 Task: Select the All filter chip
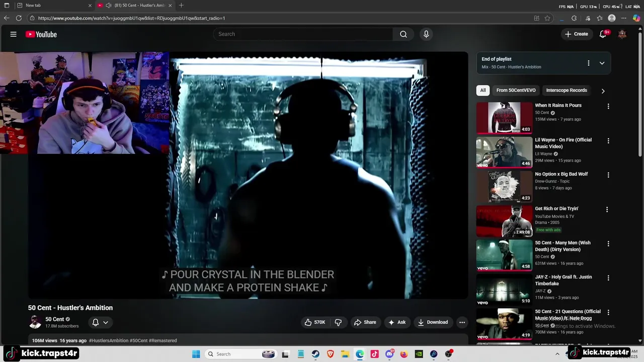point(483,90)
